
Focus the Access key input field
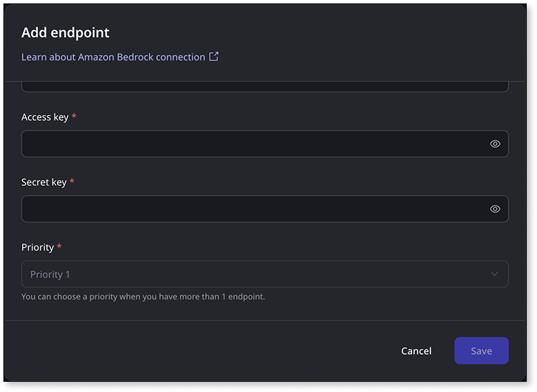tap(251, 144)
